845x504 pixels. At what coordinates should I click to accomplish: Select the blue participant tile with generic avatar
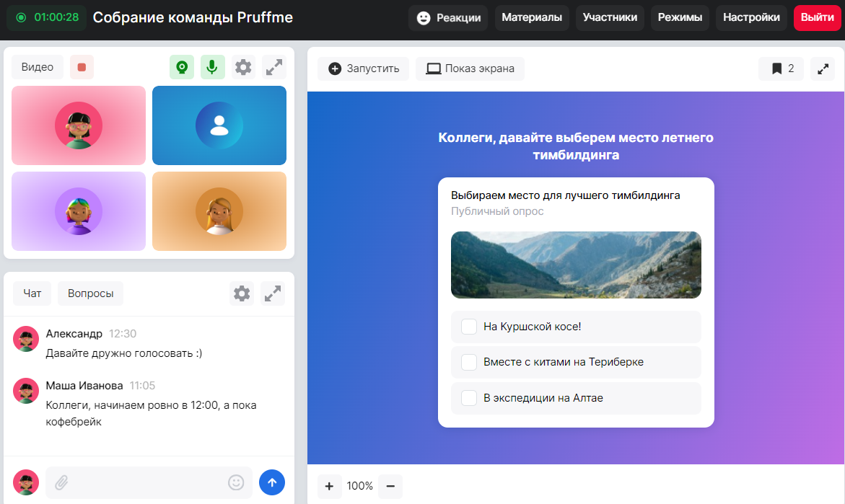[x=219, y=125]
